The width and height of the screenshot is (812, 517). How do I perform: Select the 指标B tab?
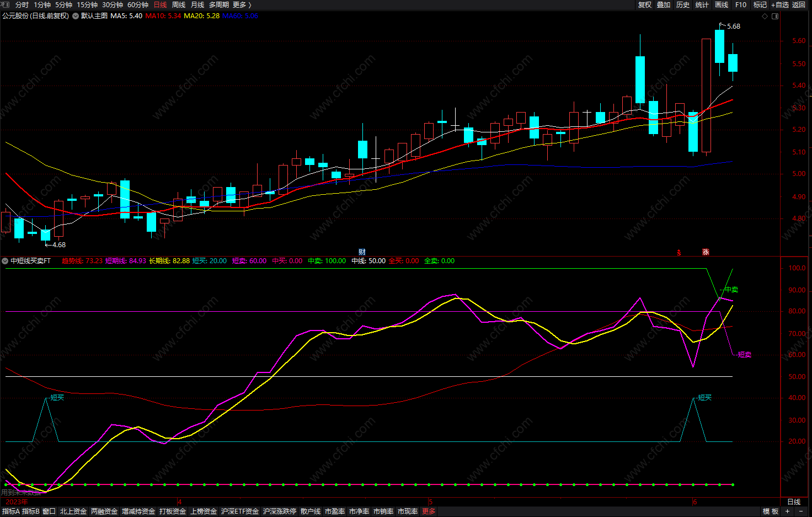(30, 511)
